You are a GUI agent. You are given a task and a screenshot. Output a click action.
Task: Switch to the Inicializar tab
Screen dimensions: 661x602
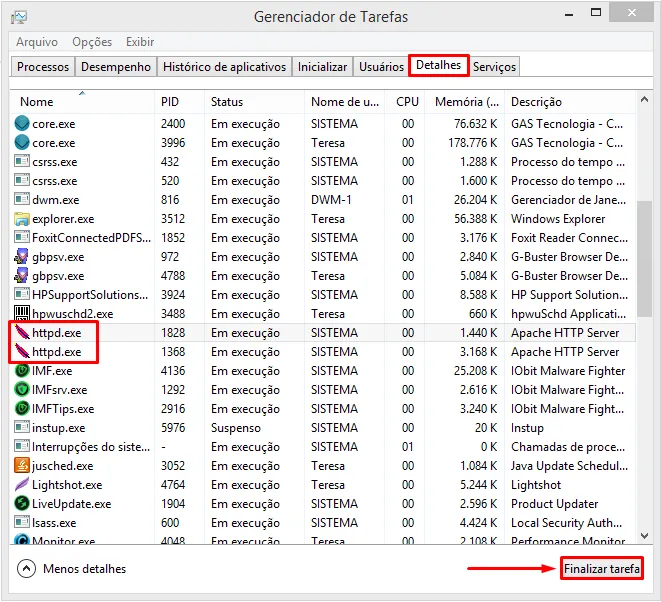coord(322,67)
